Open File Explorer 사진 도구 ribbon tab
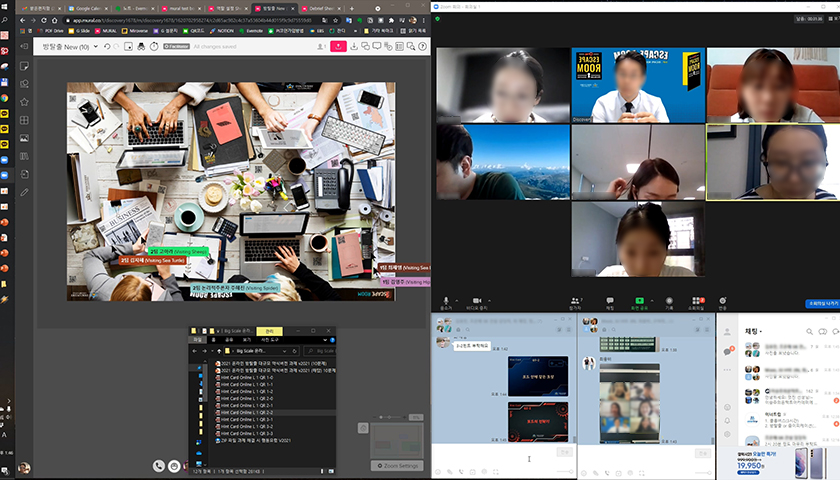 coord(269,340)
